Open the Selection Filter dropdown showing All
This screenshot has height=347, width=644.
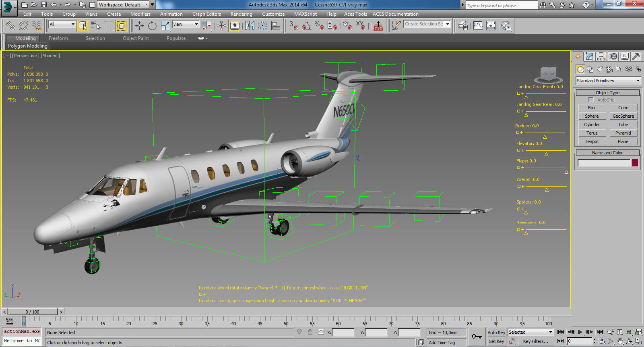point(62,24)
